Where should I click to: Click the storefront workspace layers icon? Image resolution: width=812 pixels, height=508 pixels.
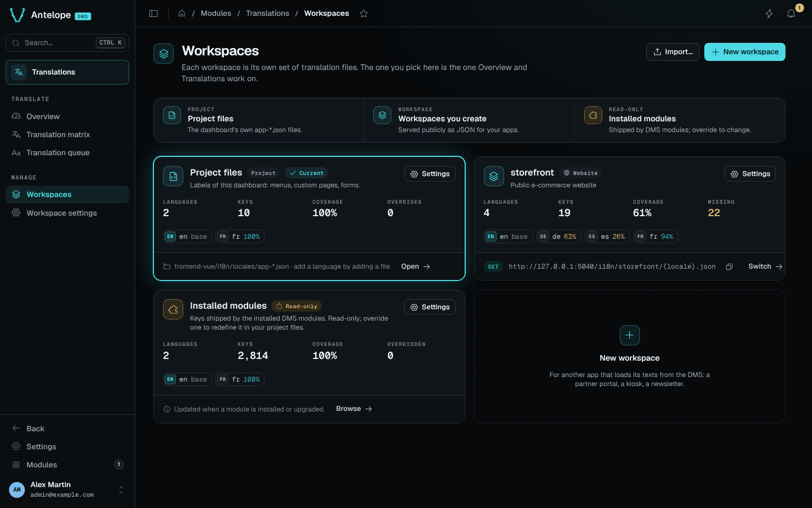coord(493,176)
